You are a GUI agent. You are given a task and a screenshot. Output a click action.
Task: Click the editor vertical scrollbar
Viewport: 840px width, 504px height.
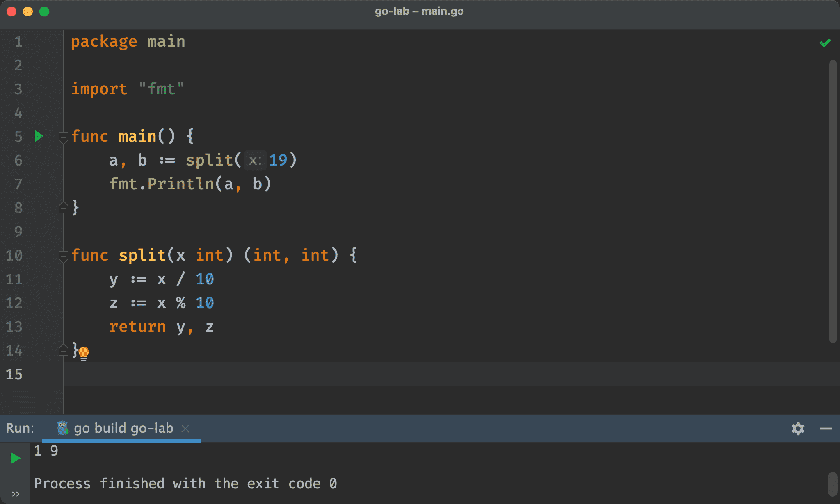point(833,202)
